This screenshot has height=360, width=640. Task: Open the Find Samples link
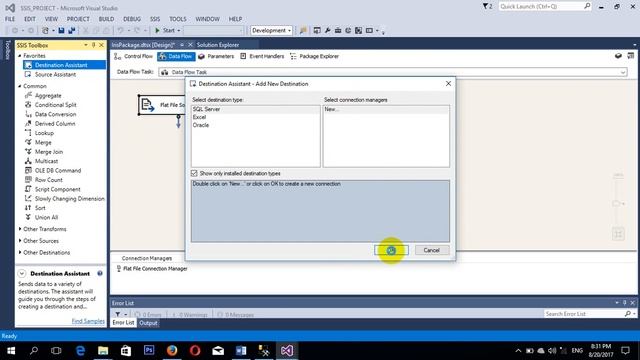coord(88,321)
